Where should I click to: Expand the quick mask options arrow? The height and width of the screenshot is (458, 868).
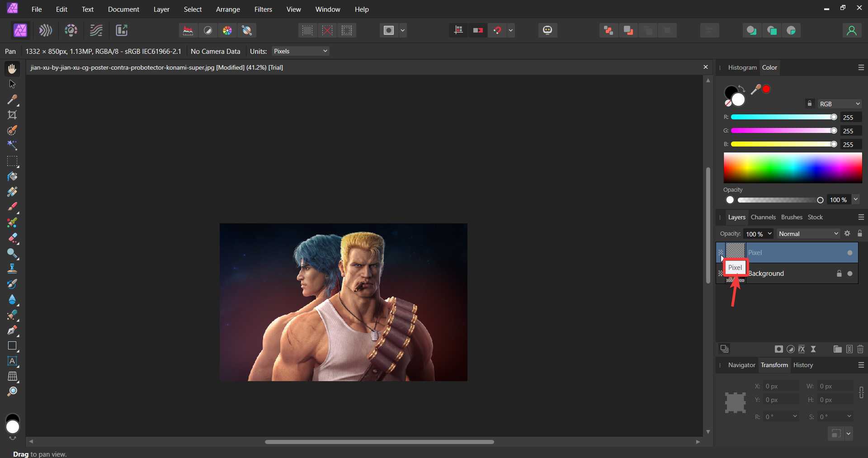(x=403, y=30)
